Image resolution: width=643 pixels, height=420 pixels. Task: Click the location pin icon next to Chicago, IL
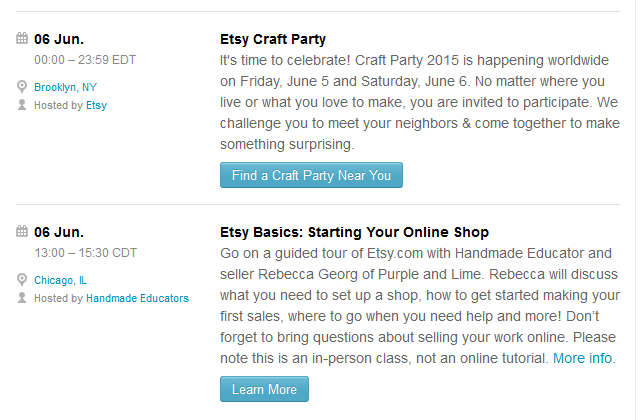[22, 280]
